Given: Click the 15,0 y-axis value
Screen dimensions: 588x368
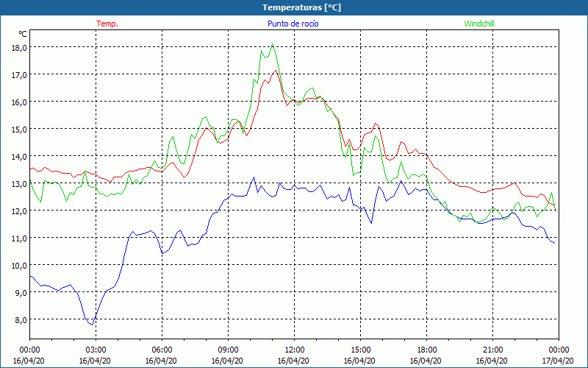Looking at the screenshot, I should point(19,130).
